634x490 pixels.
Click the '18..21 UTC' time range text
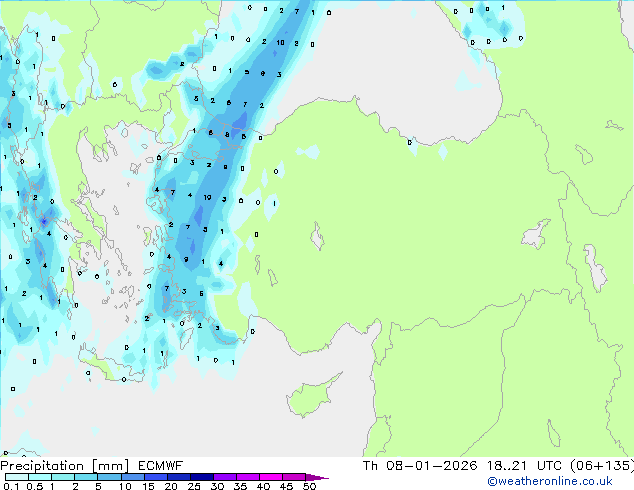pos(524,466)
